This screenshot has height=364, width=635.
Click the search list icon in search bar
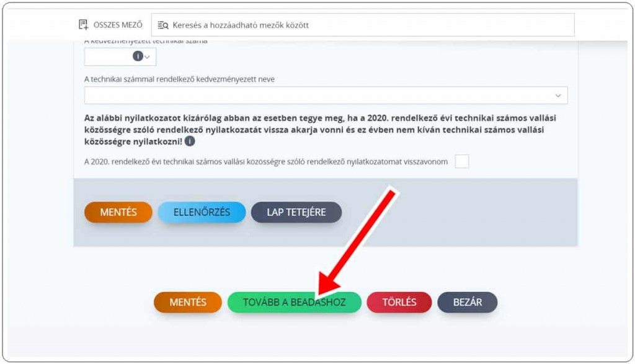[163, 25]
